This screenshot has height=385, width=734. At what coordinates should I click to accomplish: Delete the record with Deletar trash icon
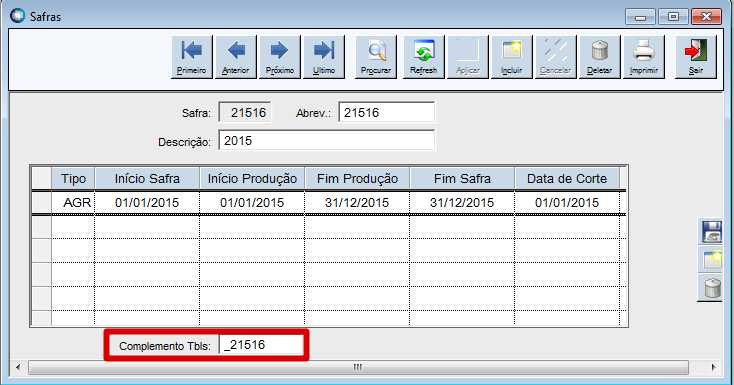[600, 57]
